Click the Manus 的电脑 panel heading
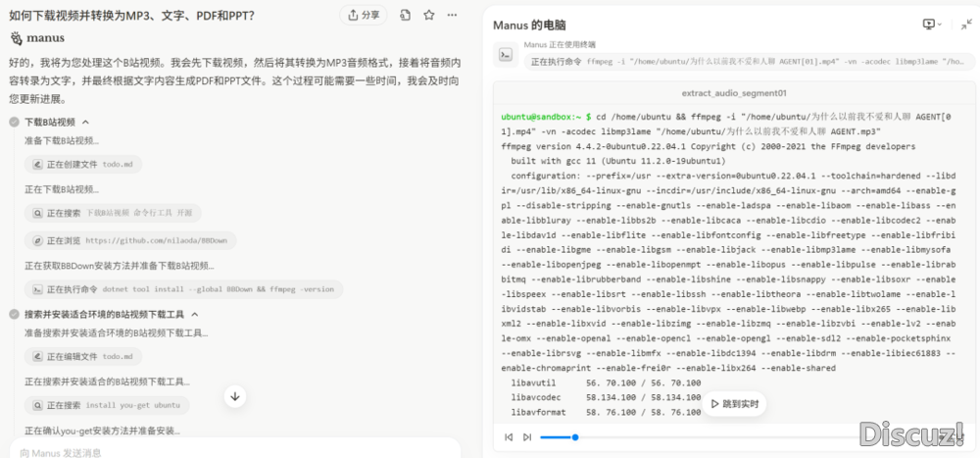Screen dimensions: 980x458 [x=529, y=25]
